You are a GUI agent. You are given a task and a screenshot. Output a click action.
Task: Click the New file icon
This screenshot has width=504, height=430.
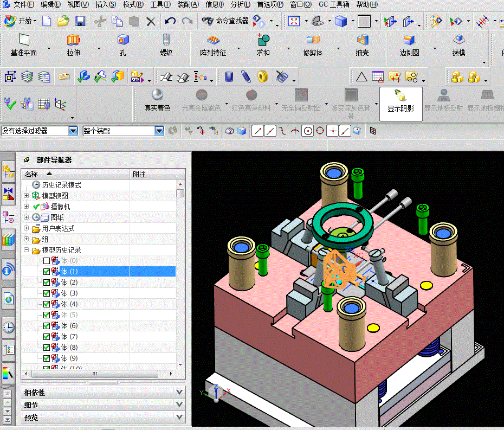click(x=47, y=21)
